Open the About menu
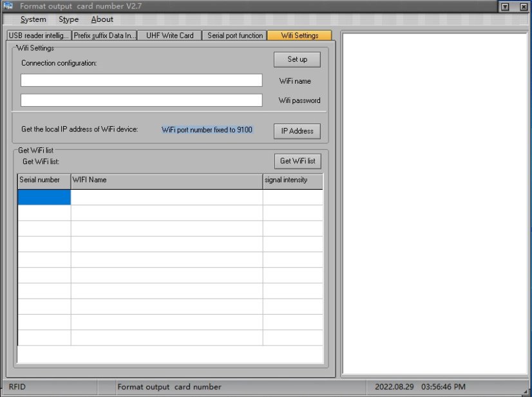This screenshot has width=532, height=397. 102,19
